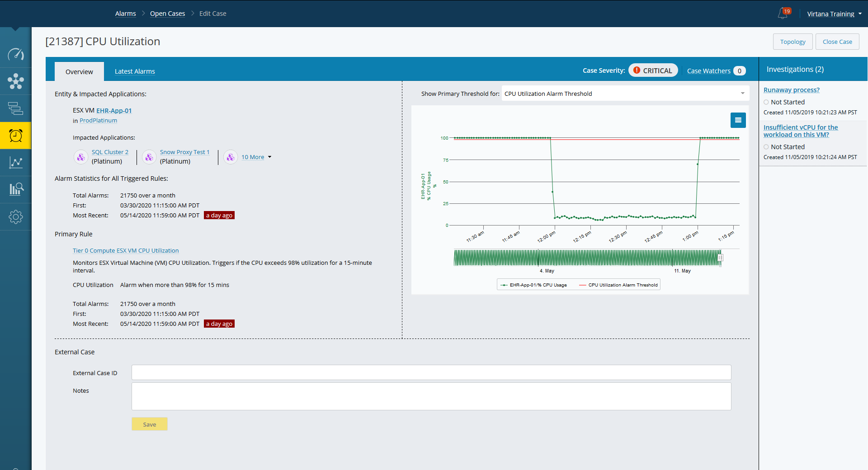Open Tier 0 Compute ESX VM CPU Utilization rule
The height and width of the screenshot is (470, 868).
point(126,250)
